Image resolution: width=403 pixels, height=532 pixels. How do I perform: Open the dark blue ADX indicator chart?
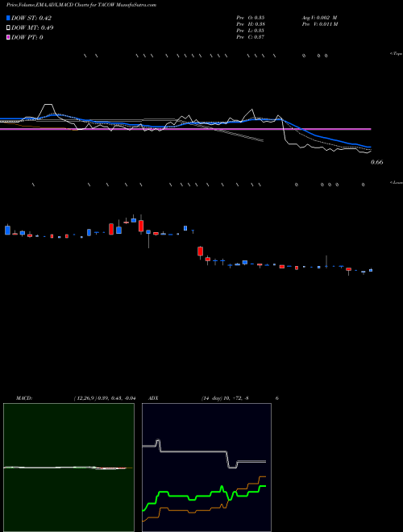click(206, 468)
